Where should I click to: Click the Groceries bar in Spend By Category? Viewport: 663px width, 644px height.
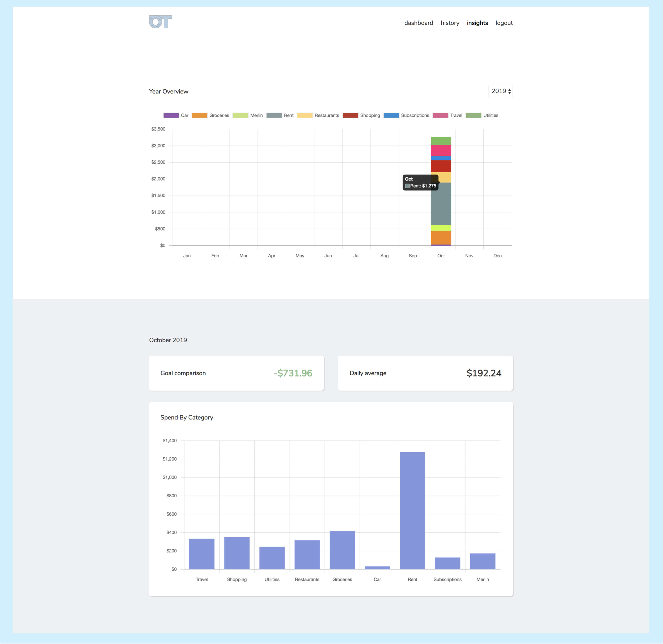coord(342,550)
